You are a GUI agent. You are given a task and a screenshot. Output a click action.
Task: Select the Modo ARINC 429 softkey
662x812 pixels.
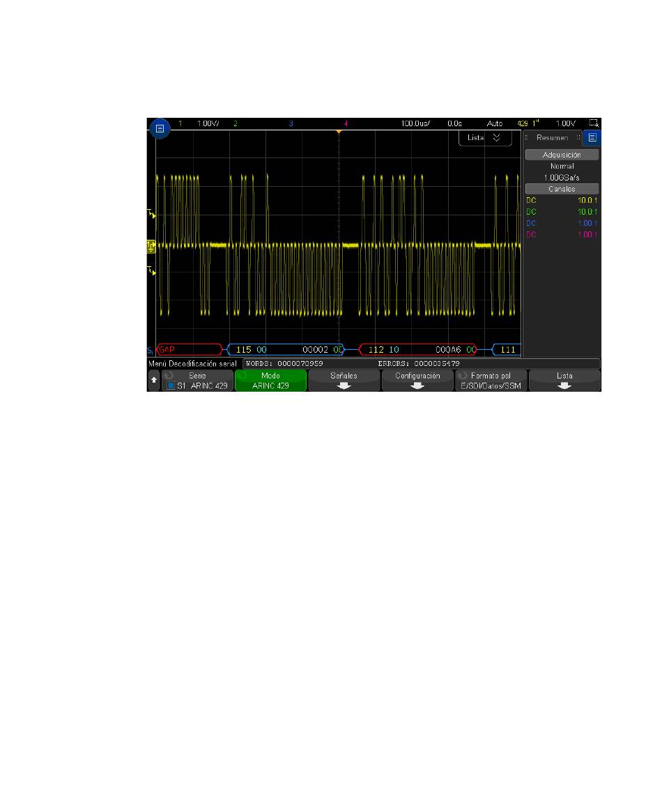click(270, 381)
